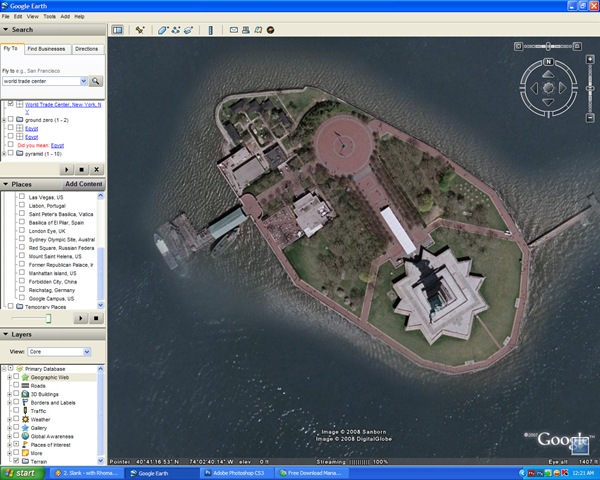The image size is (600, 480).
Task: Open the Tools menu
Action: pos(49,16)
